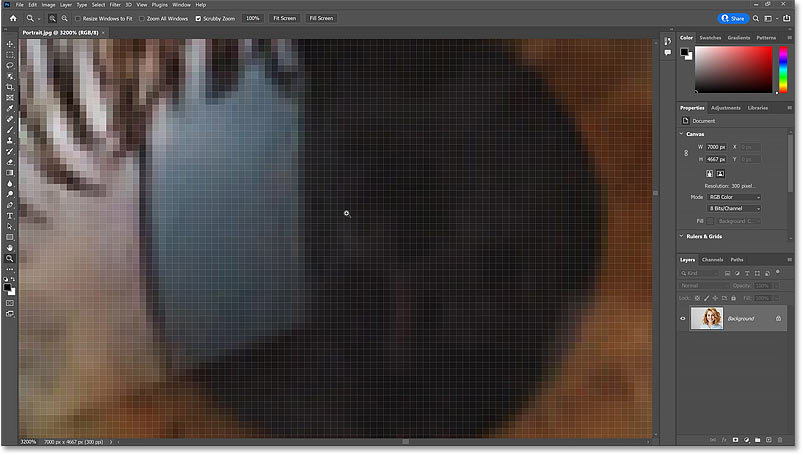This screenshot has width=803, height=455.
Task: Uncheck Scrubby Zoom checkbox
Action: coord(198,18)
